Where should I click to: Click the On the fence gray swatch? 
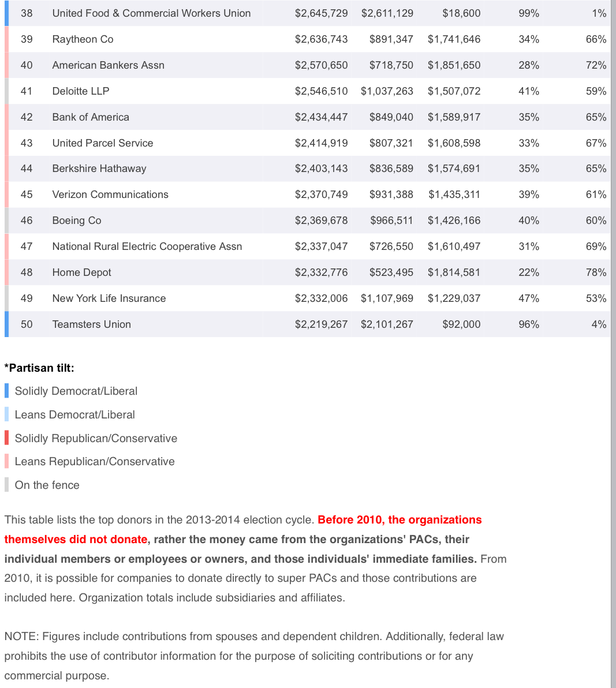6,485
